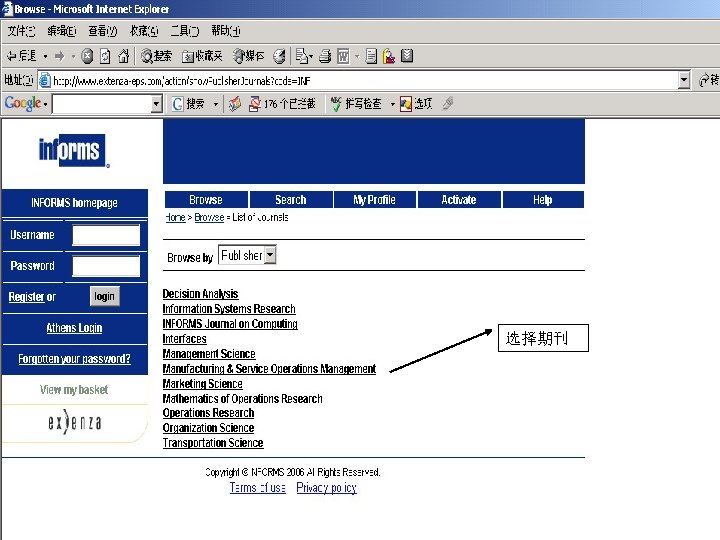Click Forgotten your password? link
720x540 pixels.
pos(74,359)
